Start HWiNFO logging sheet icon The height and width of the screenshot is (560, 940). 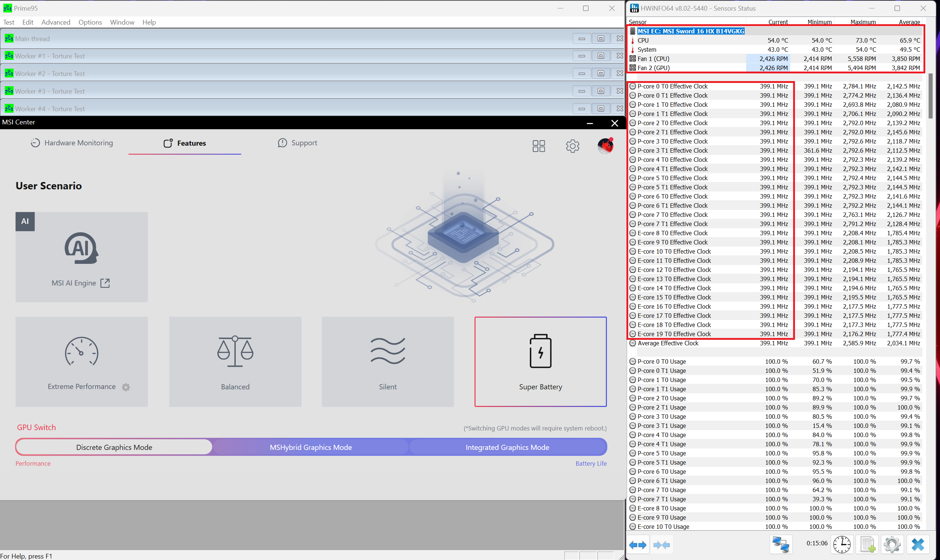tap(868, 545)
